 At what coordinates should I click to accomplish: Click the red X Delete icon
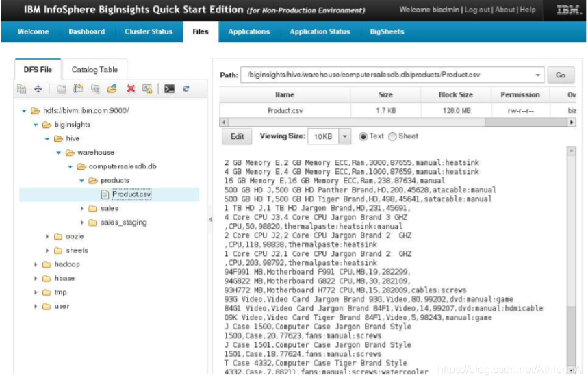[131, 88]
